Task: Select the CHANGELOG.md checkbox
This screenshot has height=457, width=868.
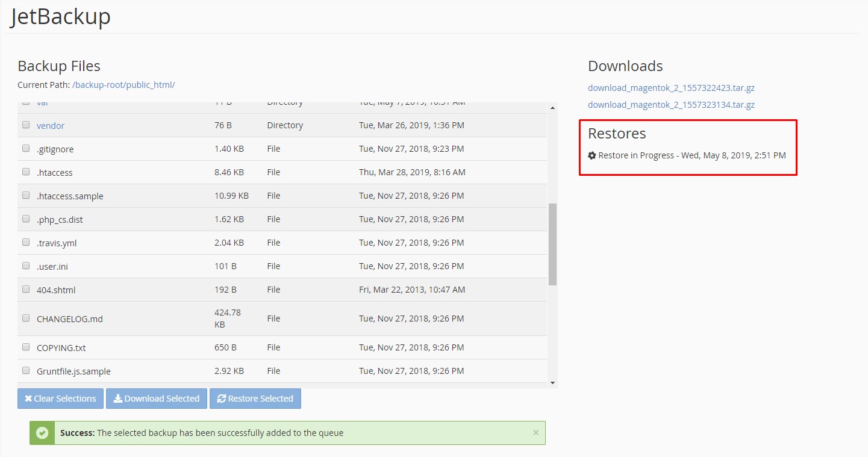Action: pyautogui.click(x=26, y=318)
